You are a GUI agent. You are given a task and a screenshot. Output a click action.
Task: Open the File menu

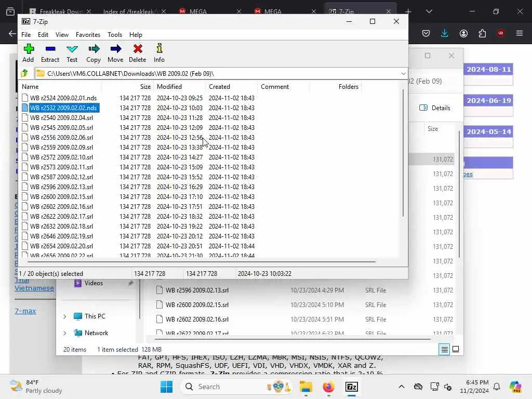tap(26, 35)
